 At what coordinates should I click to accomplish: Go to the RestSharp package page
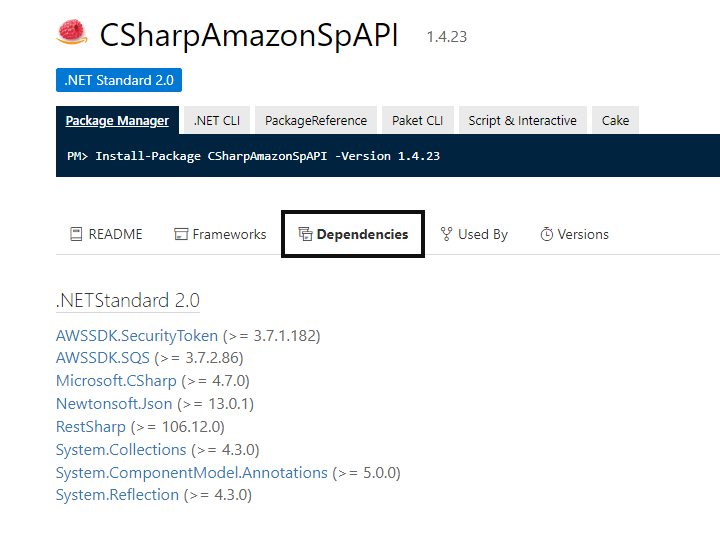[x=91, y=426]
